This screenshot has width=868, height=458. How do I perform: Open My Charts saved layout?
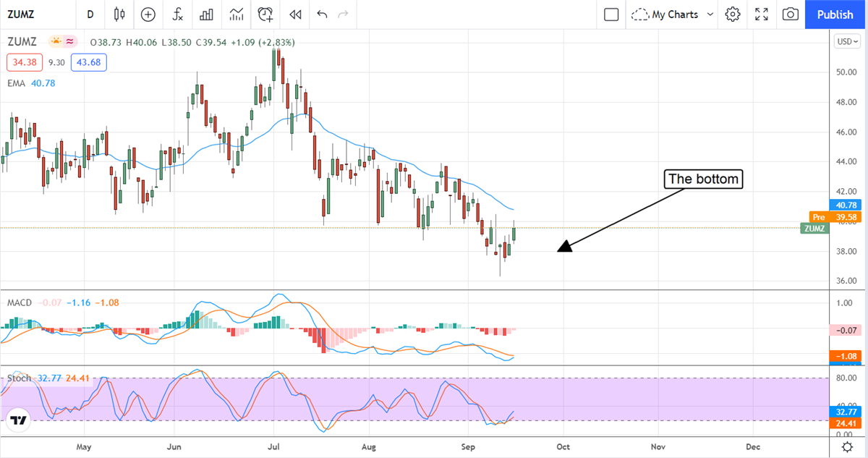click(665, 14)
